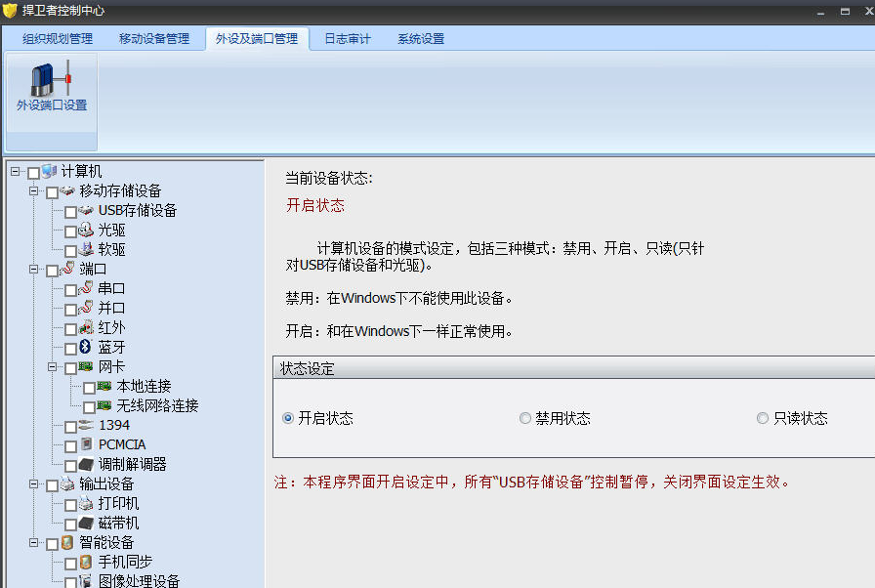The width and height of the screenshot is (875, 588).
Task: Select the 软驱 floppy drive icon
Action: coord(87,249)
